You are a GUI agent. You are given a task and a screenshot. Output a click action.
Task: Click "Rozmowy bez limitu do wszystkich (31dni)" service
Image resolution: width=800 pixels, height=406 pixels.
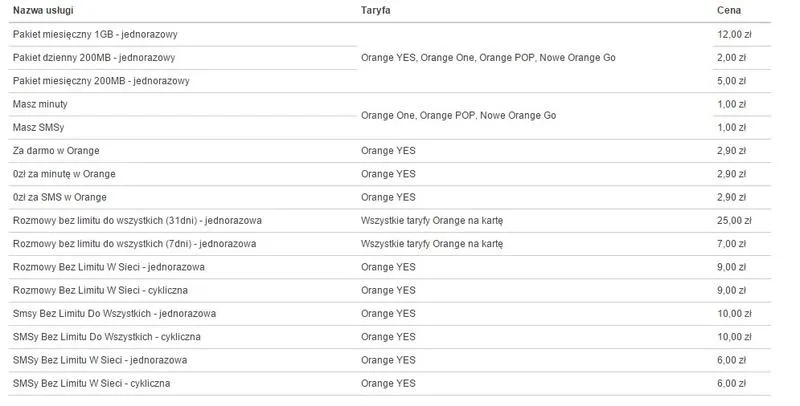pos(136,220)
